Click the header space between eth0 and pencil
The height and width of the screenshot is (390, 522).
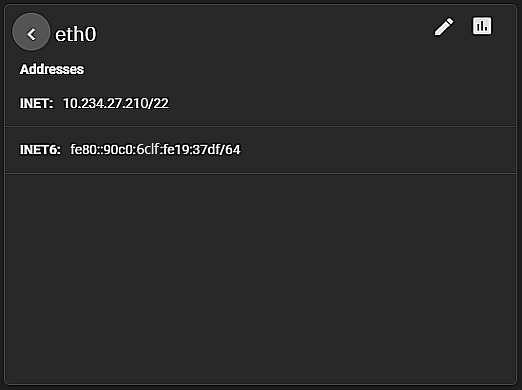point(265,33)
